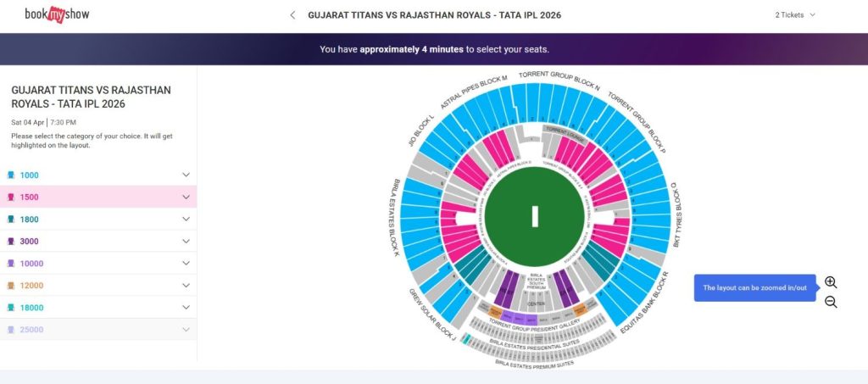Select the 3000 price category label
The width and height of the screenshot is (868, 384).
pyautogui.click(x=29, y=242)
